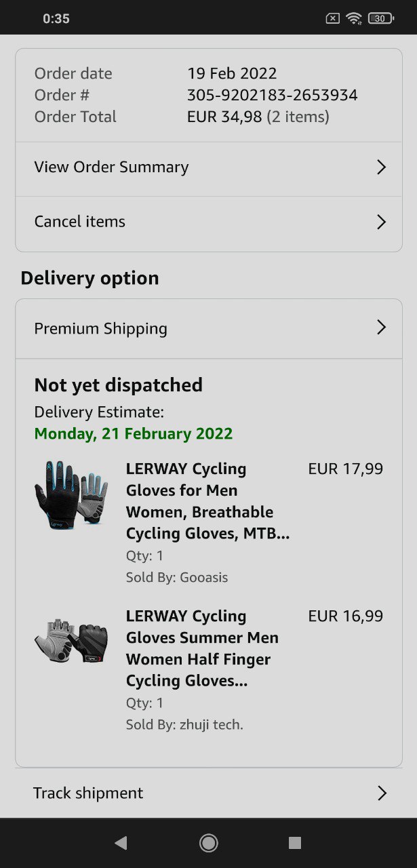Screen dimensions: 417x868
Task: Open full-finger cycling gloves product image
Action: pyautogui.click(x=71, y=495)
